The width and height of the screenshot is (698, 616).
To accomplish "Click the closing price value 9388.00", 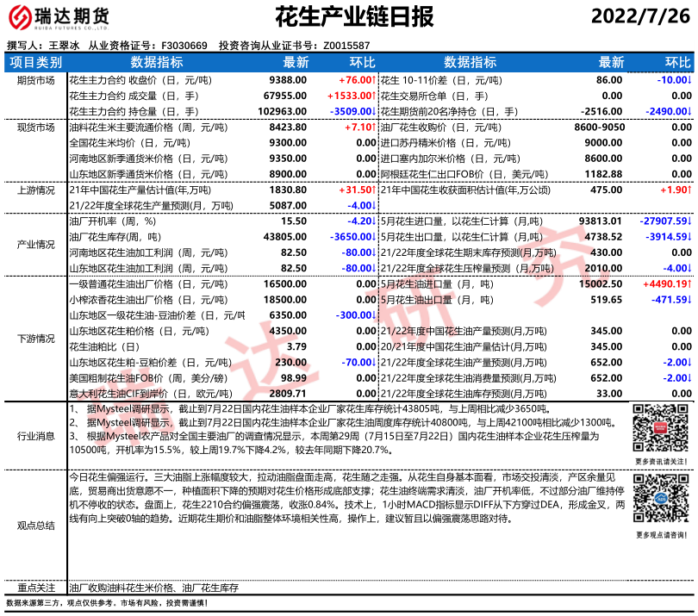I will coord(289,79).
